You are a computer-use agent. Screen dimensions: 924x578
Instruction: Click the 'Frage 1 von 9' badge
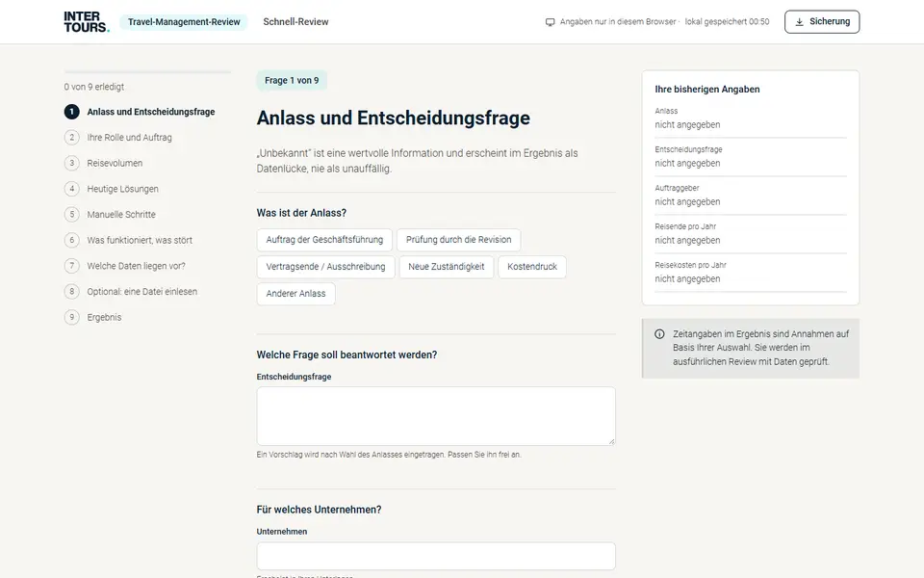(x=292, y=80)
